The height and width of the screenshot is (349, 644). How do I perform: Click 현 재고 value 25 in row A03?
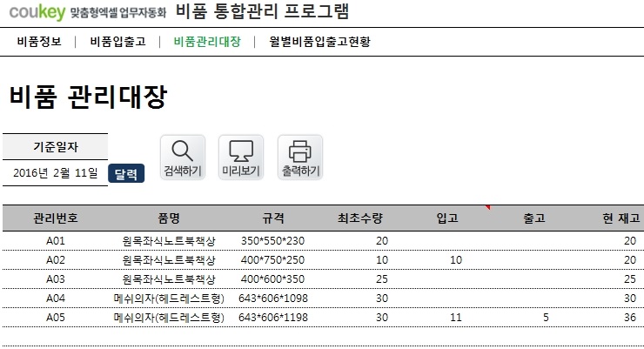[x=630, y=279]
